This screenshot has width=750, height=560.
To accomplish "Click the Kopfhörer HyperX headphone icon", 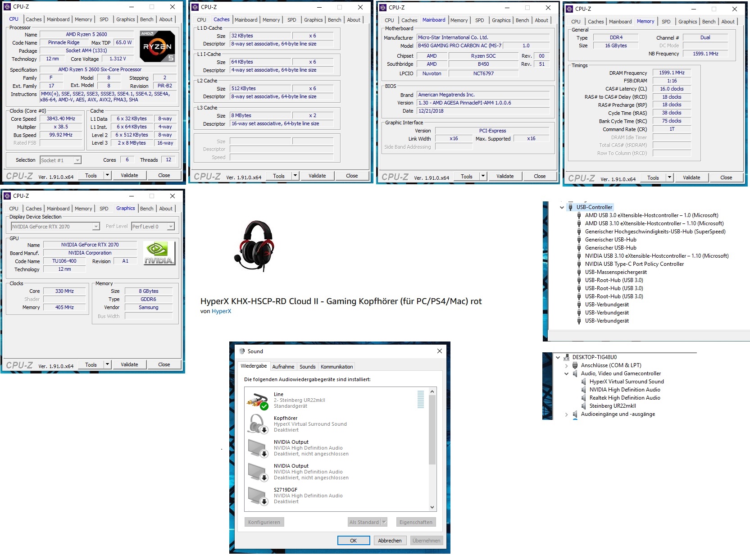I will click(258, 424).
